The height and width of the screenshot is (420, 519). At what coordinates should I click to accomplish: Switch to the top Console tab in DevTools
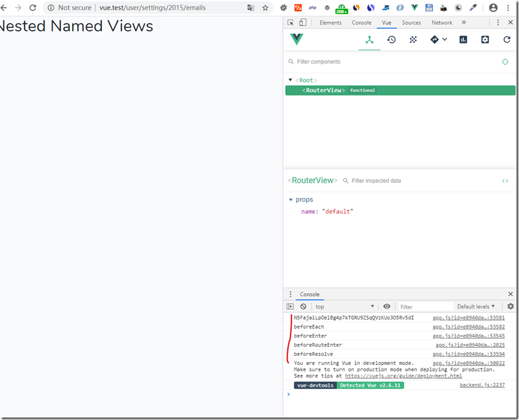point(362,23)
